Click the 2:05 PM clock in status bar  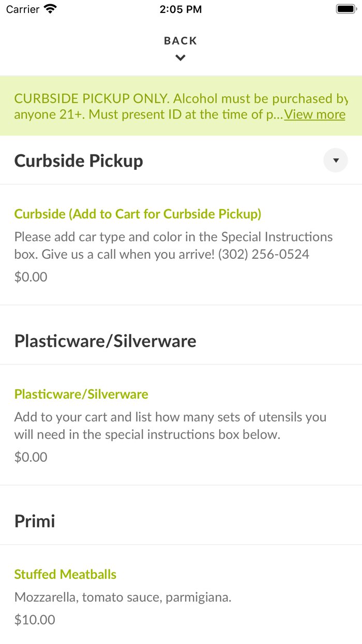point(180,9)
